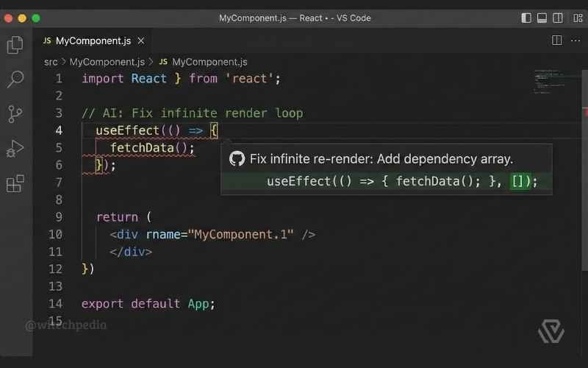Click the last MyComponent.js breadcrumb symbol
This screenshot has width=588, height=368.
pyautogui.click(x=209, y=62)
